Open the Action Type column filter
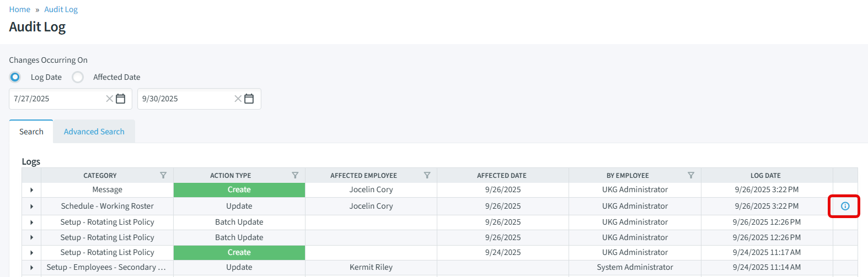This screenshot has height=277, width=868. pyautogui.click(x=295, y=175)
